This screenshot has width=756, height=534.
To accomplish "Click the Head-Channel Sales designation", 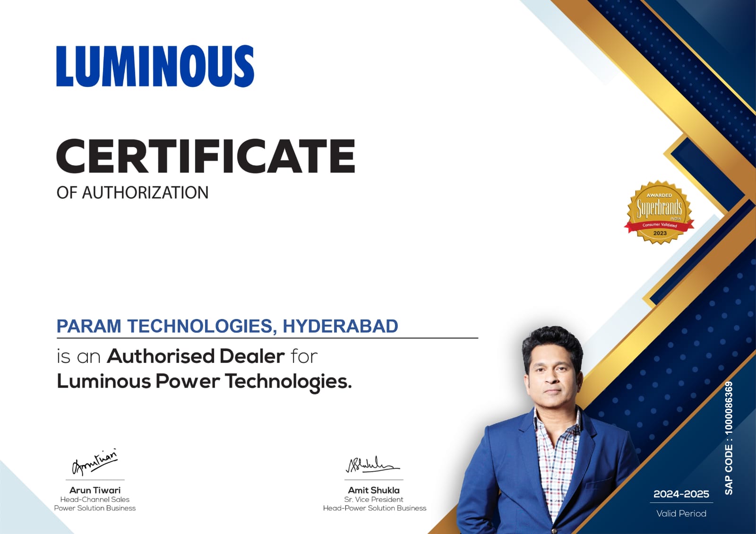I will pyautogui.click(x=95, y=500).
